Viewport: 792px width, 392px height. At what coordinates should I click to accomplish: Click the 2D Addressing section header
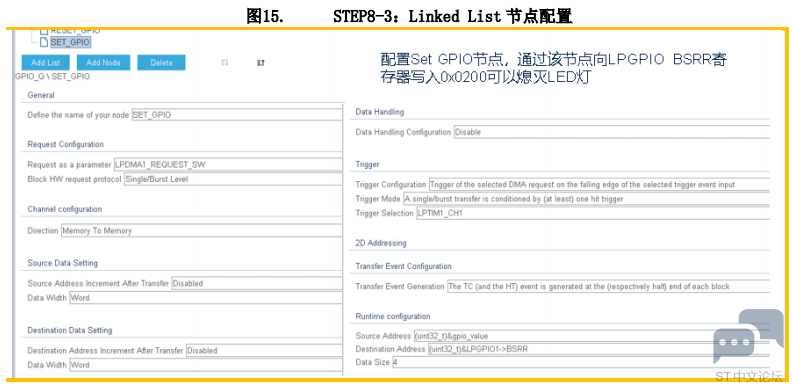pos(381,243)
